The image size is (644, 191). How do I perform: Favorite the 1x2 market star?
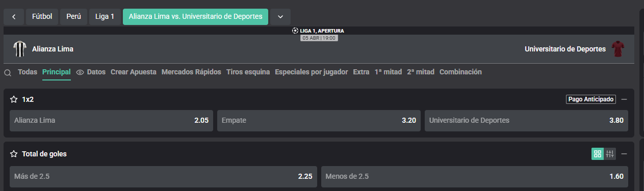pos(14,99)
